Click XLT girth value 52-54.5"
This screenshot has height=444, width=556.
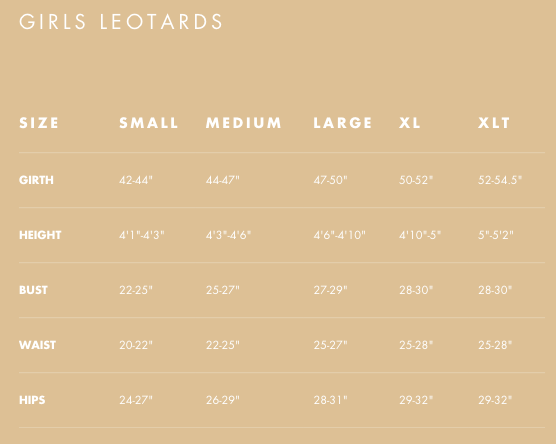[x=500, y=180]
